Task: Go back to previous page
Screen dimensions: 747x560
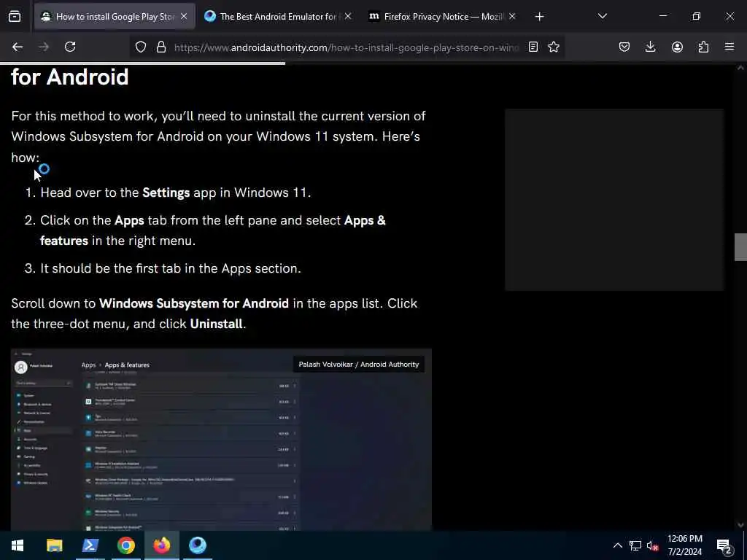Action: (x=18, y=47)
